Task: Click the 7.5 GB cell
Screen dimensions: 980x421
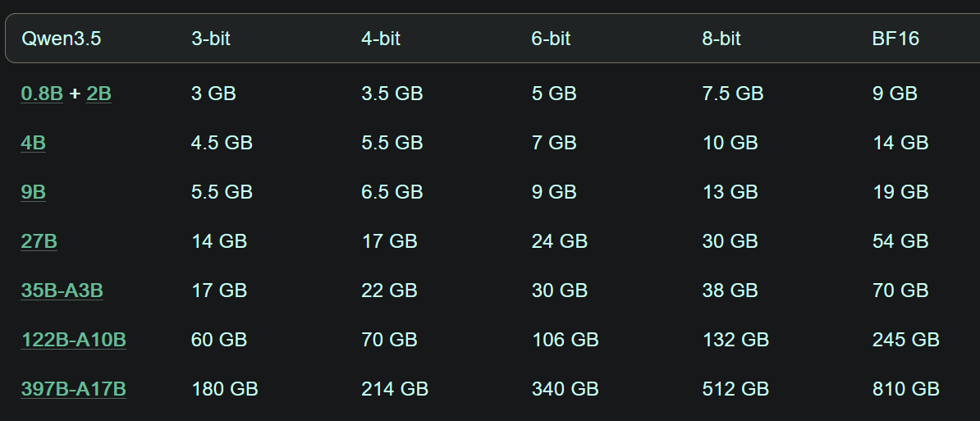Action: pos(732,94)
